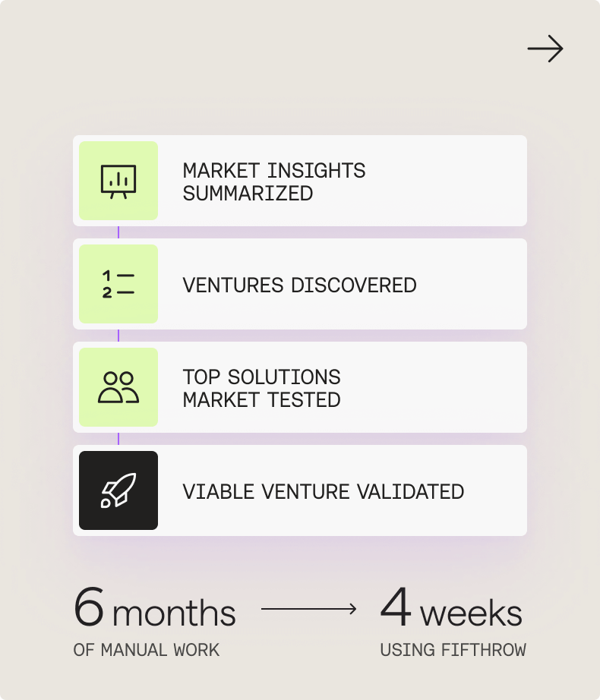The height and width of the screenshot is (700, 600).
Task: Open the Ventures Discovered card
Action: pos(300,284)
